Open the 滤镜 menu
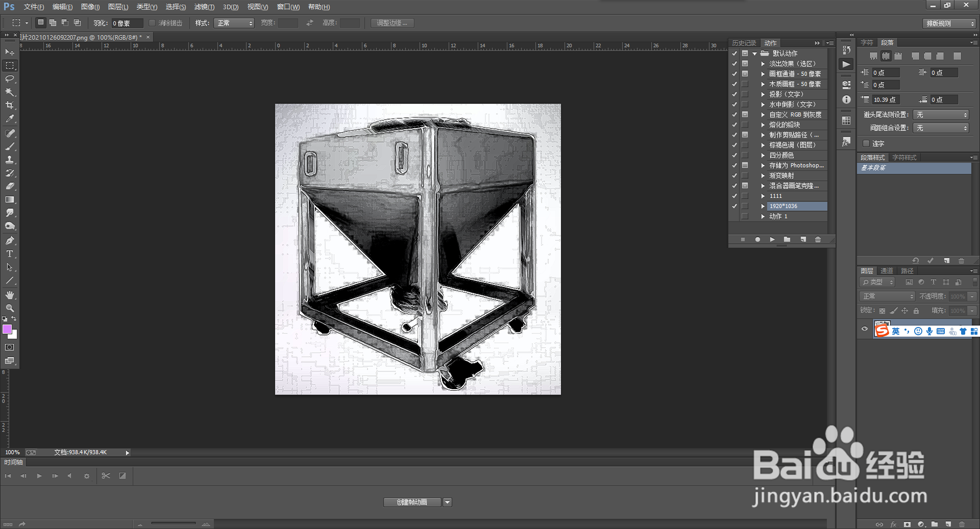Screen dimensions: 980x529 click(x=204, y=7)
